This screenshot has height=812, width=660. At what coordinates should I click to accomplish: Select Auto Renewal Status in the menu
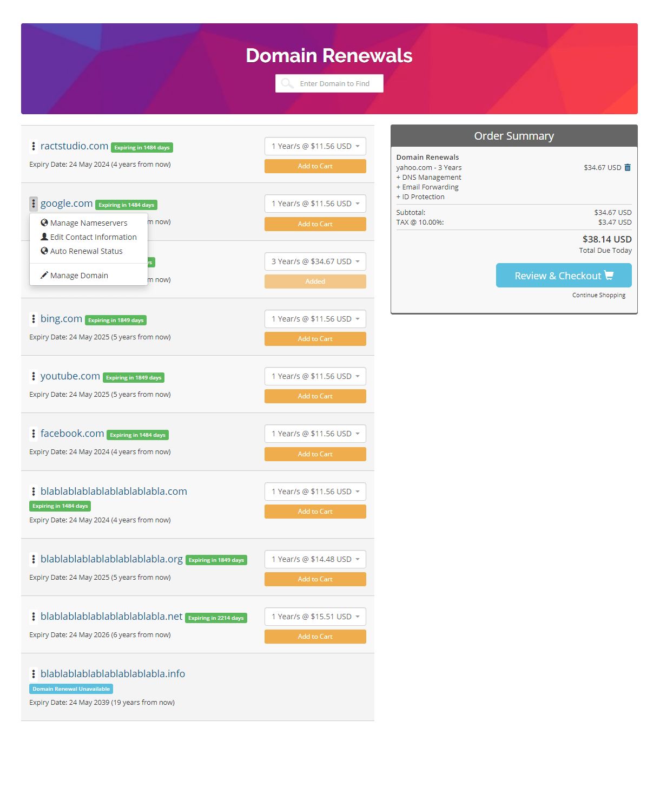click(86, 251)
